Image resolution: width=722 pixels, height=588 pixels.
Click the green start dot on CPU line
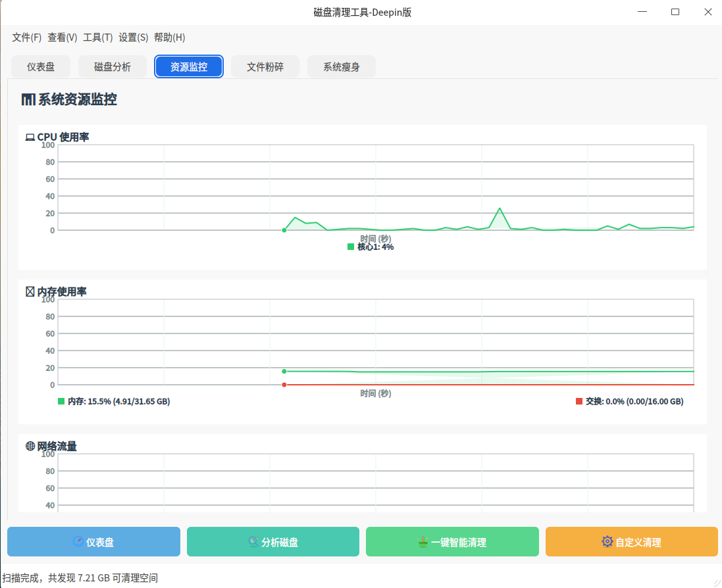pyautogui.click(x=284, y=230)
